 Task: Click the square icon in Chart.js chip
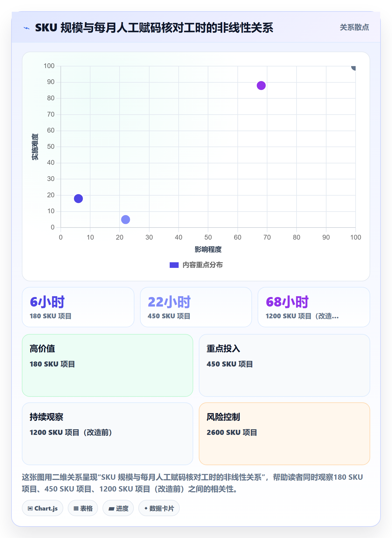(30, 509)
